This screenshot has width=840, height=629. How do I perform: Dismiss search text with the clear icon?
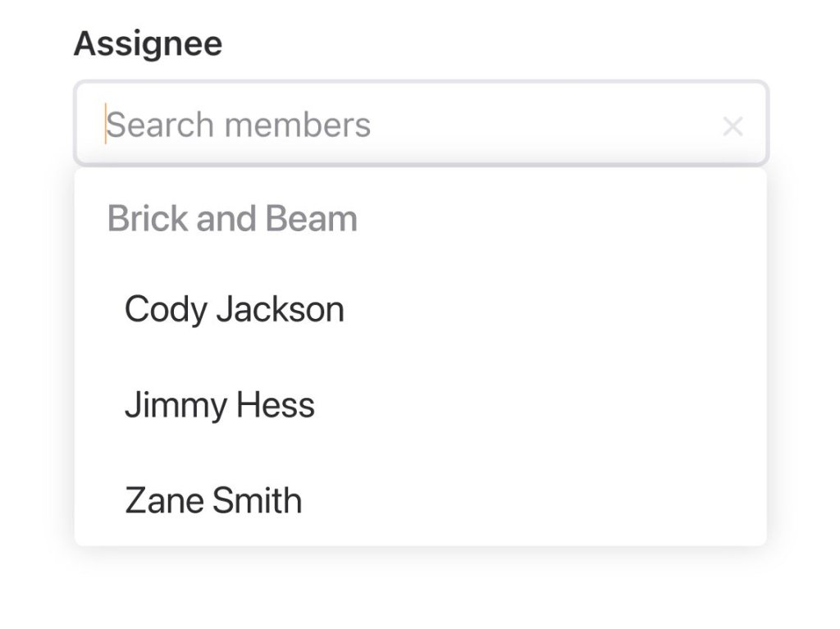point(733,126)
